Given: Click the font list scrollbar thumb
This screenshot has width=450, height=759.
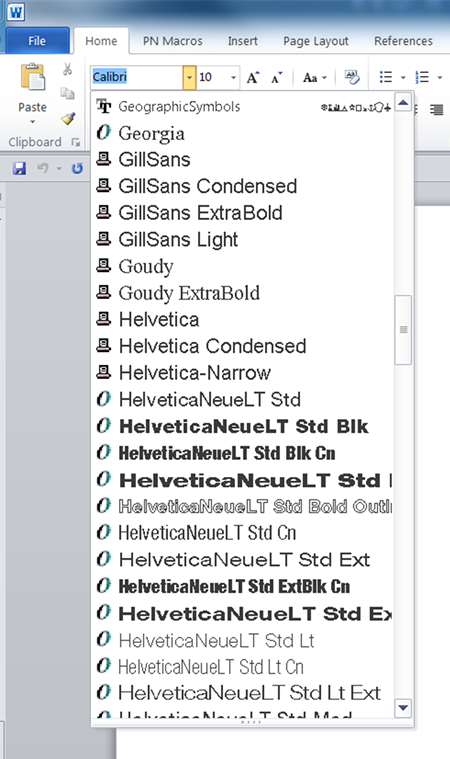Looking at the screenshot, I should tap(403, 330).
